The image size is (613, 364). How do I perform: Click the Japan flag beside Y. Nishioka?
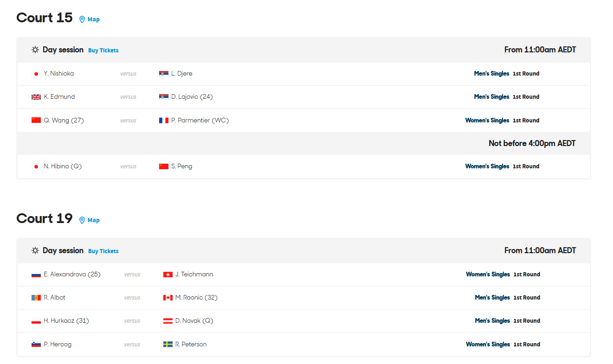pos(36,74)
